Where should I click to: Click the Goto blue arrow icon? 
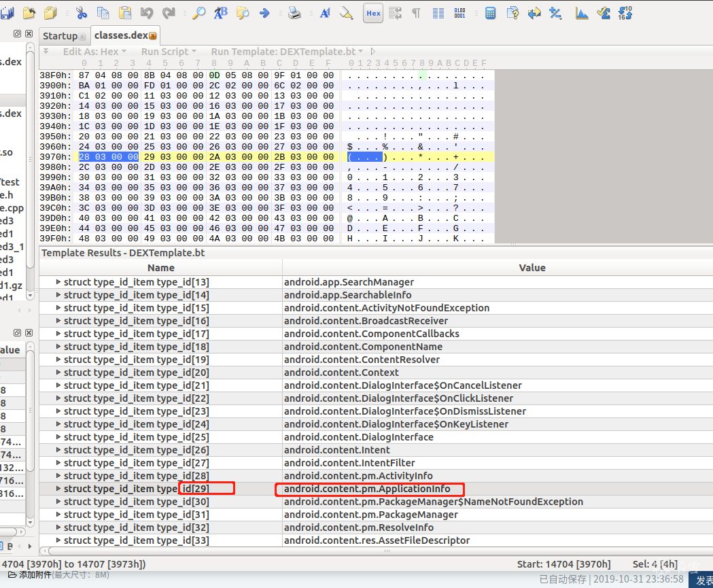click(264, 13)
